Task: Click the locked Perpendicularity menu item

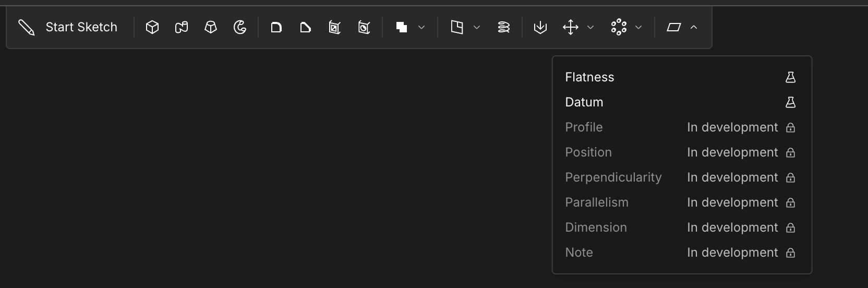Action: (613, 177)
